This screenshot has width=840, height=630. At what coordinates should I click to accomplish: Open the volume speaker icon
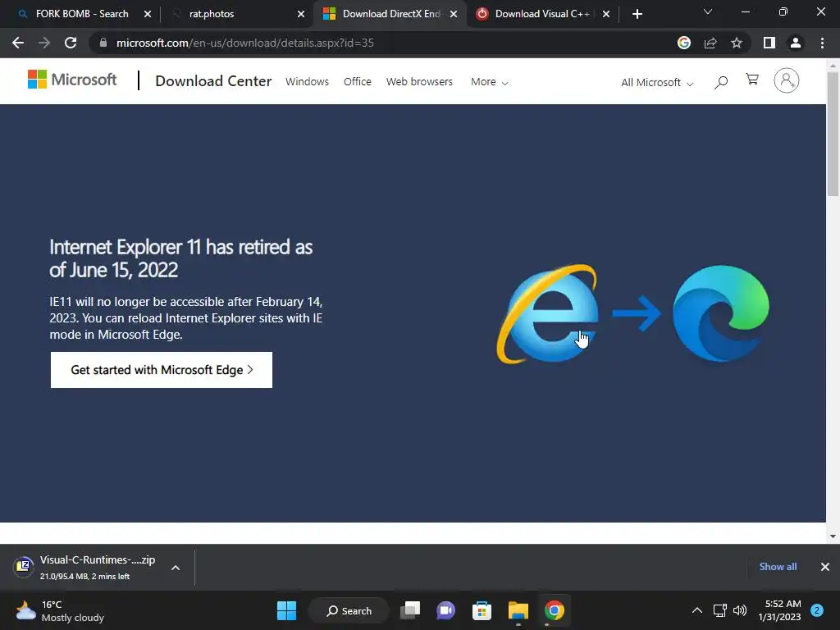click(x=740, y=610)
